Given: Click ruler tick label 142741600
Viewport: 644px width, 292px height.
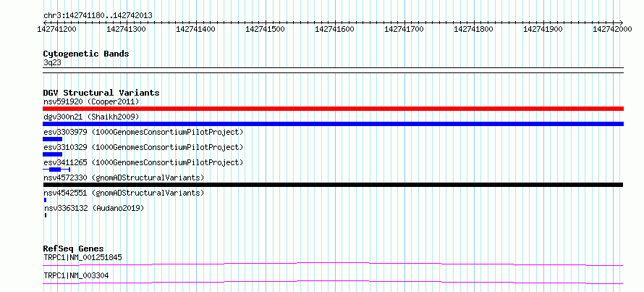Looking at the screenshot, I should [x=335, y=29].
